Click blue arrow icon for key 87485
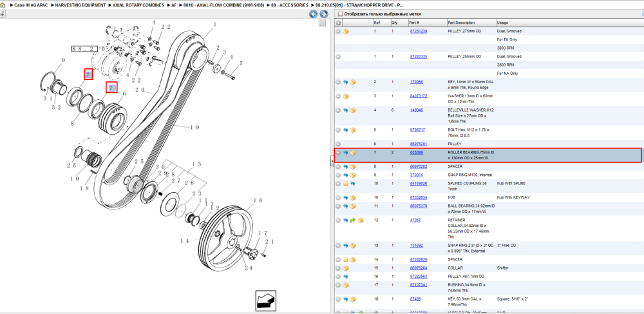Screen dimensions: 644x314 click(346, 299)
